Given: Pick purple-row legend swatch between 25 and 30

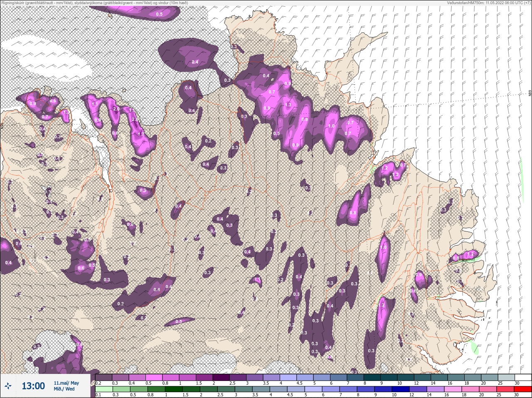Looking at the screenshot, I should click(506, 377).
